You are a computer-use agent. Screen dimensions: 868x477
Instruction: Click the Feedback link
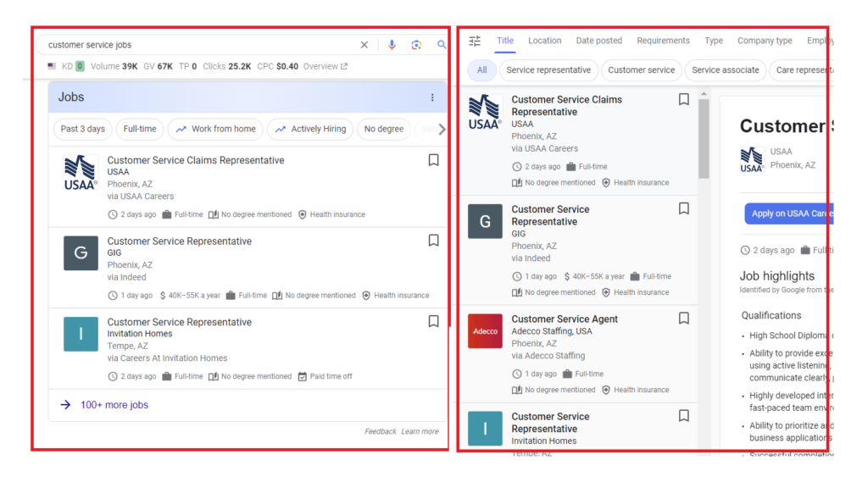[x=381, y=431]
